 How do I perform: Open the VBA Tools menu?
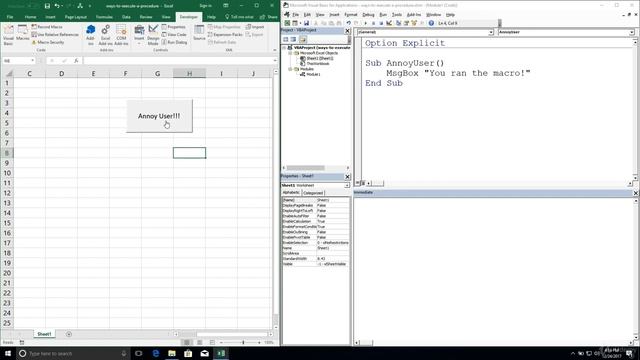[x=397, y=15]
